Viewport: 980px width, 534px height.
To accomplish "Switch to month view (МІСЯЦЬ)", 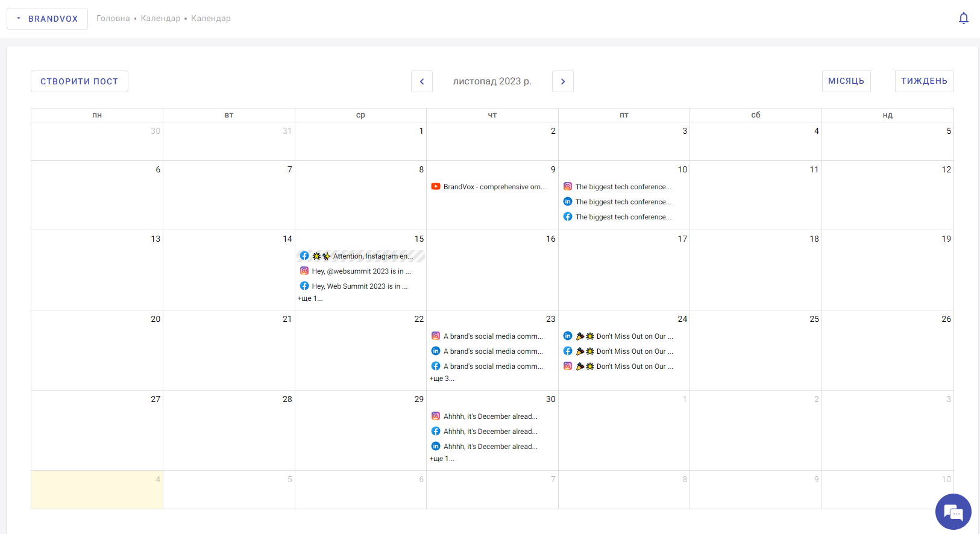I will click(846, 81).
